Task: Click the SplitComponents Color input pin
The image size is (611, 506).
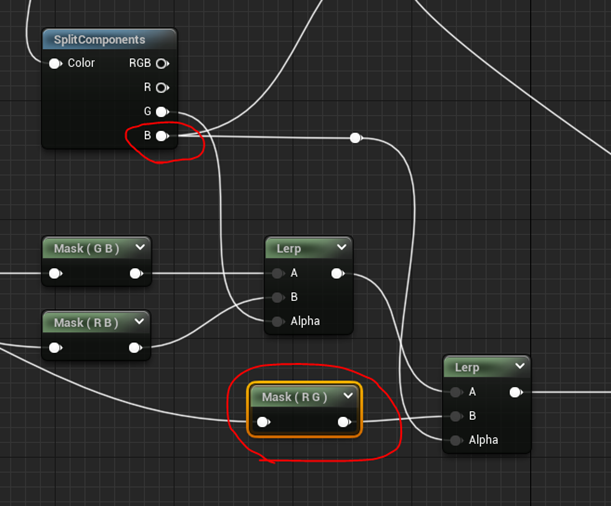Action: 55,63
